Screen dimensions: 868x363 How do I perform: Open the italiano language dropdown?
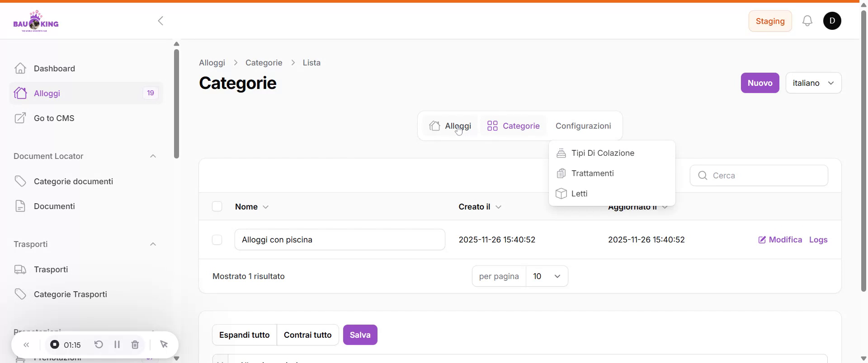[813, 83]
